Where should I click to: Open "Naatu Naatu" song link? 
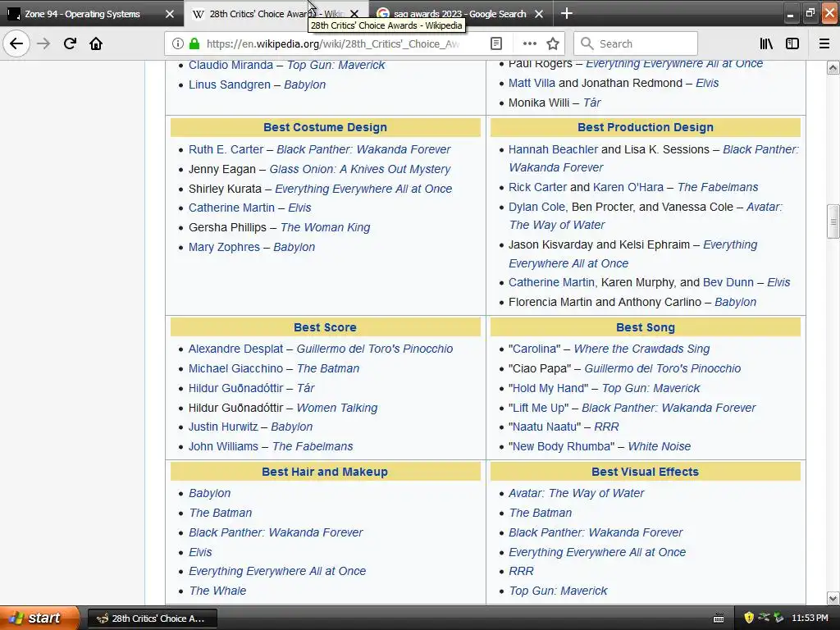pyautogui.click(x=545, y=427)
